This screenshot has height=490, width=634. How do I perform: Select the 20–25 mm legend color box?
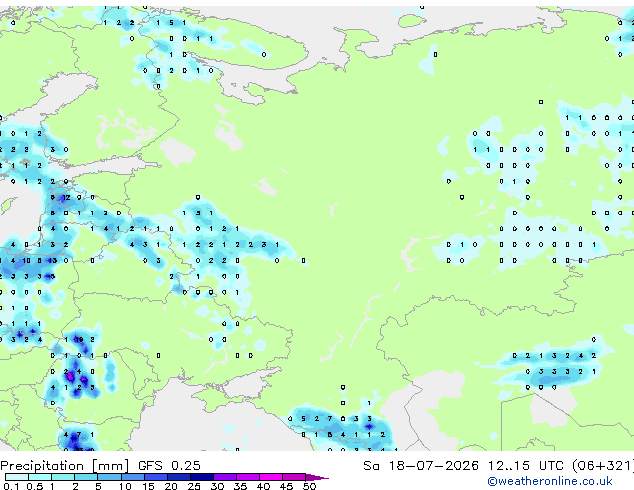pyautogui.click(x=179, y=477)
